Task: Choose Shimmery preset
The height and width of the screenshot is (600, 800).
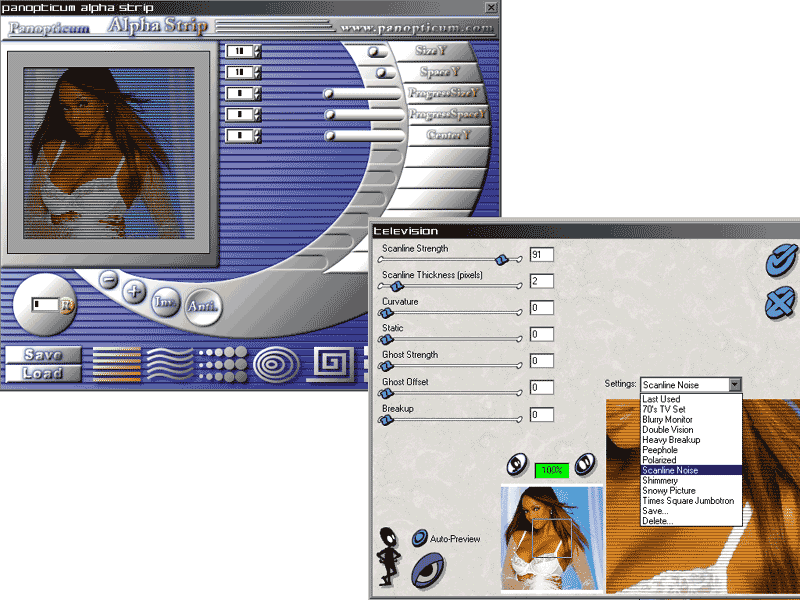Action: click(x=691, y=480)
